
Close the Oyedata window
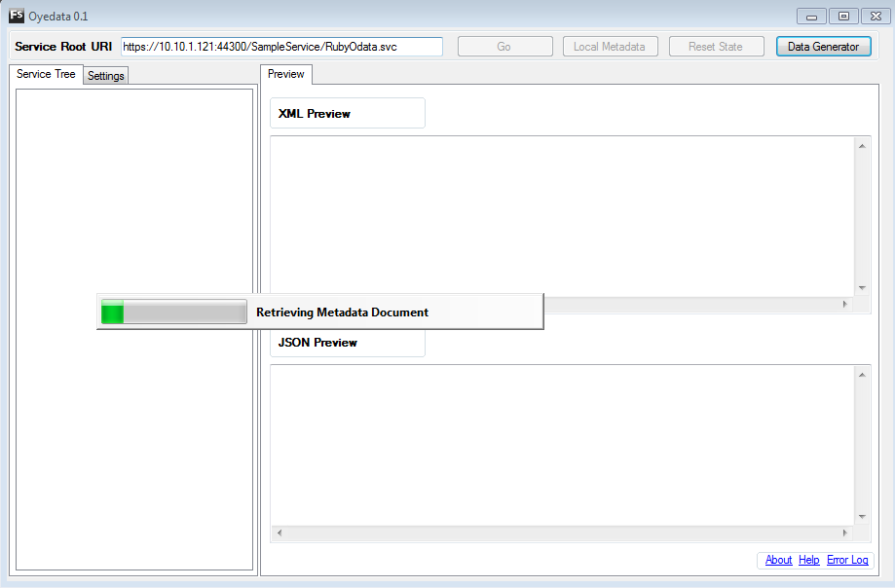tap(876, 17)
